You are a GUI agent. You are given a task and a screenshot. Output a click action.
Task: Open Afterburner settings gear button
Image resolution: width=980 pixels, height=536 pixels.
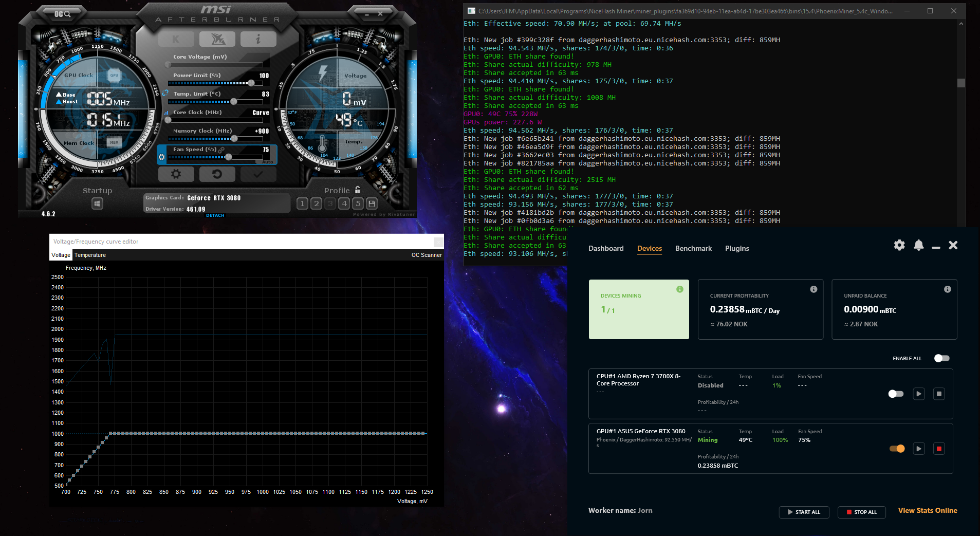(x=176, y=174)
